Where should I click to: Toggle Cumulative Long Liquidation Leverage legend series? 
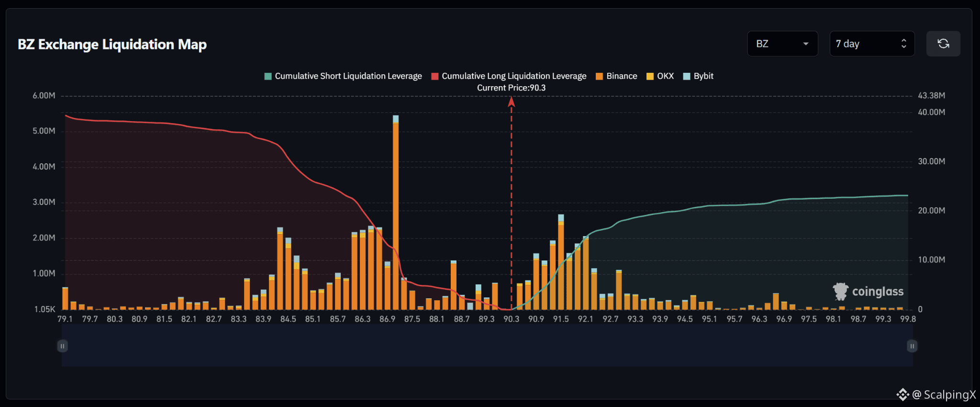[x=509, y=76]
